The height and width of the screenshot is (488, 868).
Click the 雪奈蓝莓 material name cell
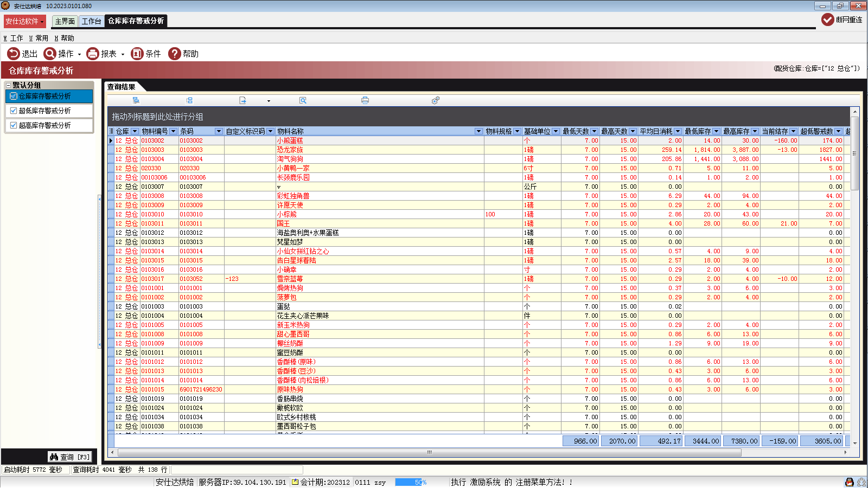(x=380, y=279)
